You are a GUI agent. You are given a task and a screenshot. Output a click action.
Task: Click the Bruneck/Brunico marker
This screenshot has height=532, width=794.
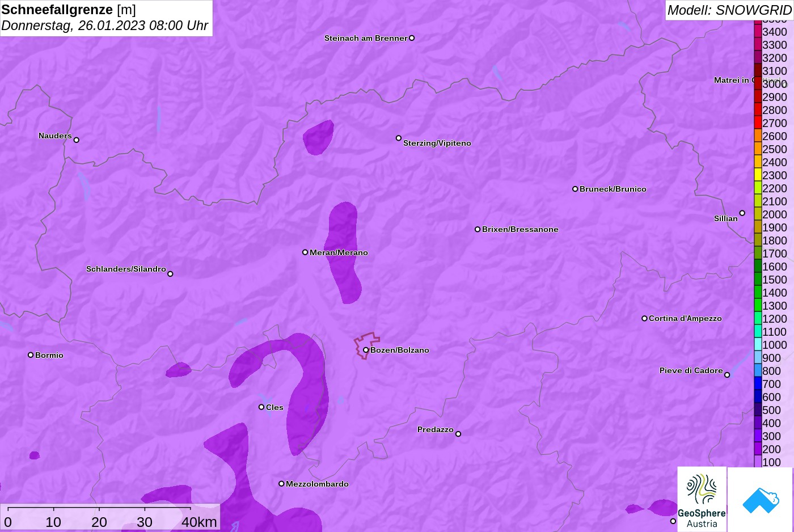(x=575, y=189)
